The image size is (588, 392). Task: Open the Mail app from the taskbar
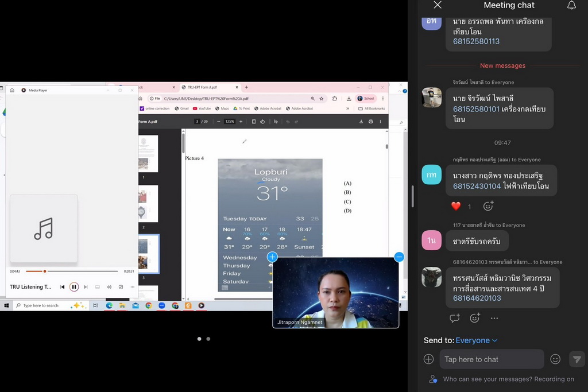click(x=136, y=305)
